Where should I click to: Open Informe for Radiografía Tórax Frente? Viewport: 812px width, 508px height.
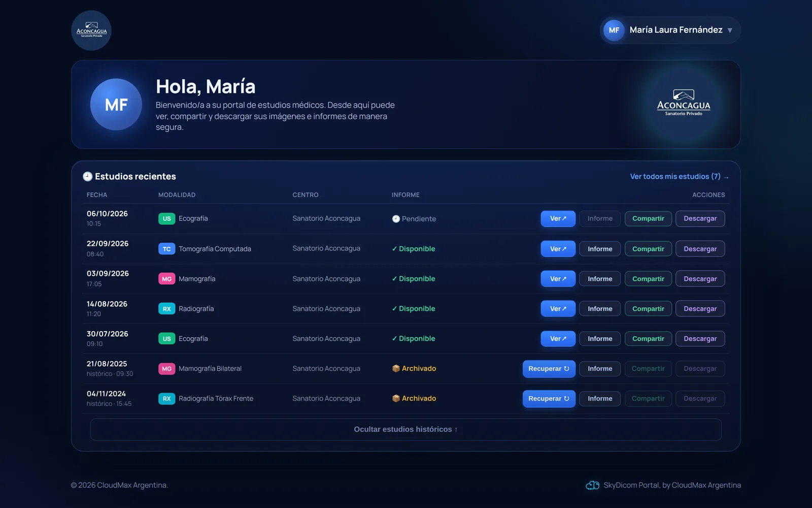[600, 399]
